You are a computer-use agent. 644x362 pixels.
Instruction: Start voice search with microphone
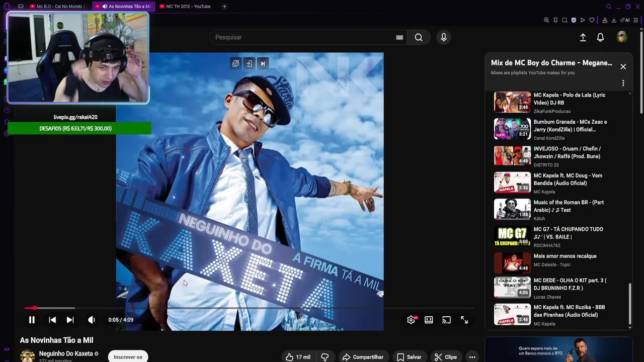tap(443, 37)
